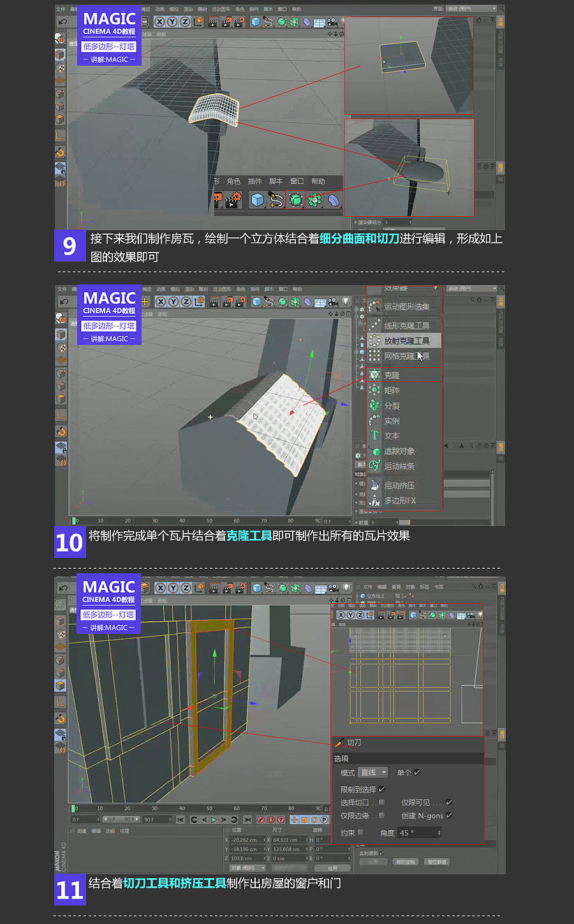The height and width of the screenshot is (924, 574).
Task: Activate polygon mode orange cube in step 11 sidebar
Action: [61, 686]
